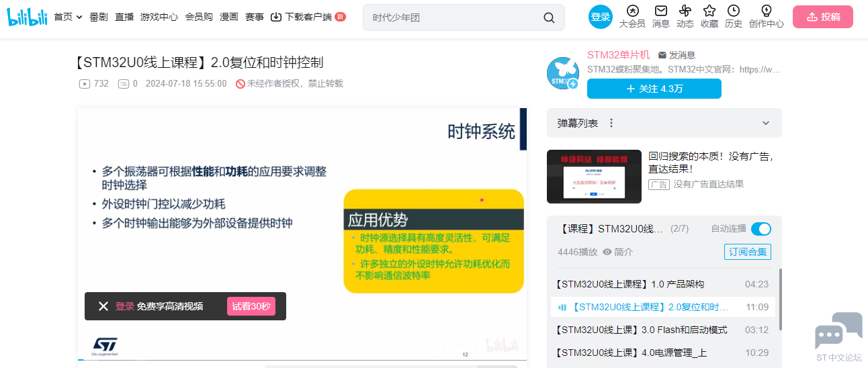Click the danmaku count icon showing 0
The height and width of the screenshot is (368, 868).
pyautogui.click(x=123, y=84)
